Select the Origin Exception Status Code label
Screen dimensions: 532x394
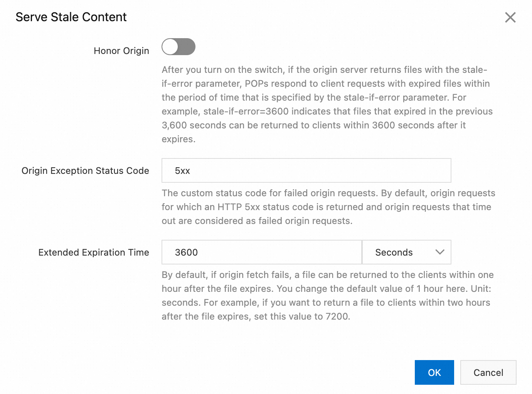(85, 171)
